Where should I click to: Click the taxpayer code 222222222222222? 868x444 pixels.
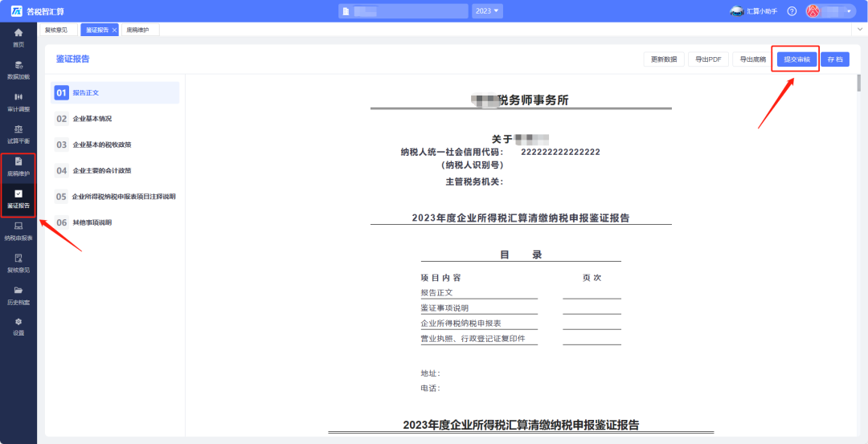click(x=561, y=152)
